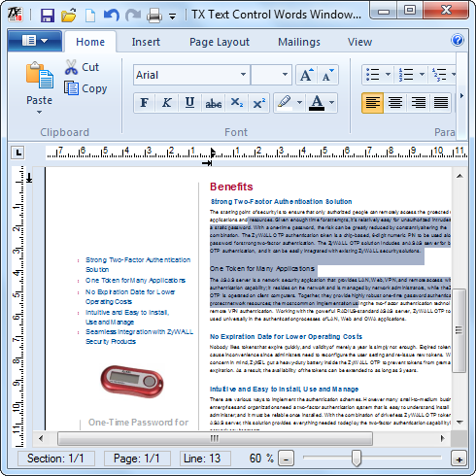Click the vertical scrollbar thumb
The height and width of the screenshot is (476, 476).
[x=459, y=330]
